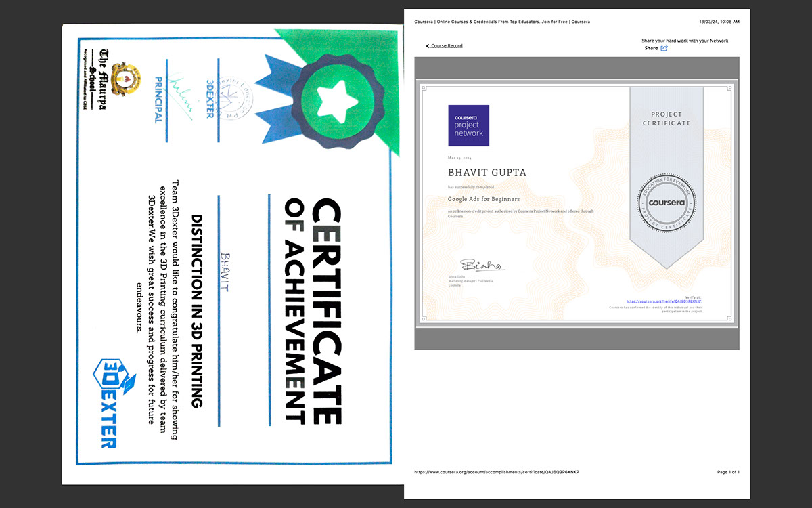Click the Coursera project network logo

(468, 125)
